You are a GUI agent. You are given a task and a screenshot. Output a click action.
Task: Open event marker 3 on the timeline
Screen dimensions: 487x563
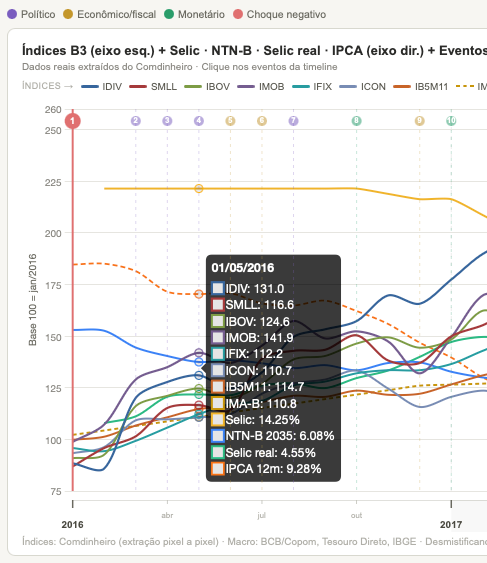[167, 121]
